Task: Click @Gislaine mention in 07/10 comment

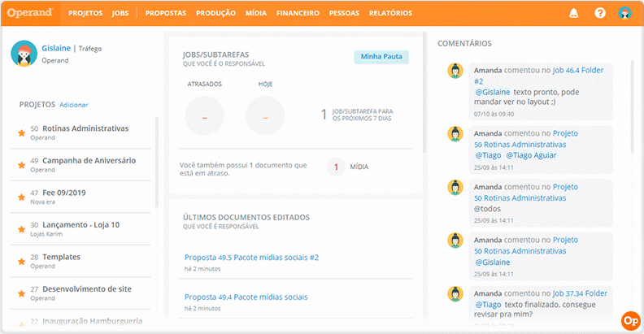Action: point(493,93)
